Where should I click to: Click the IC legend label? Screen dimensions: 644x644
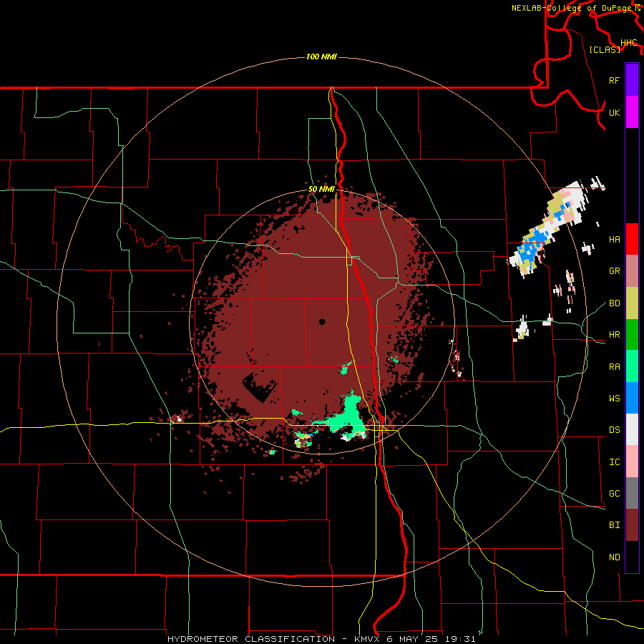pos(615,462)
